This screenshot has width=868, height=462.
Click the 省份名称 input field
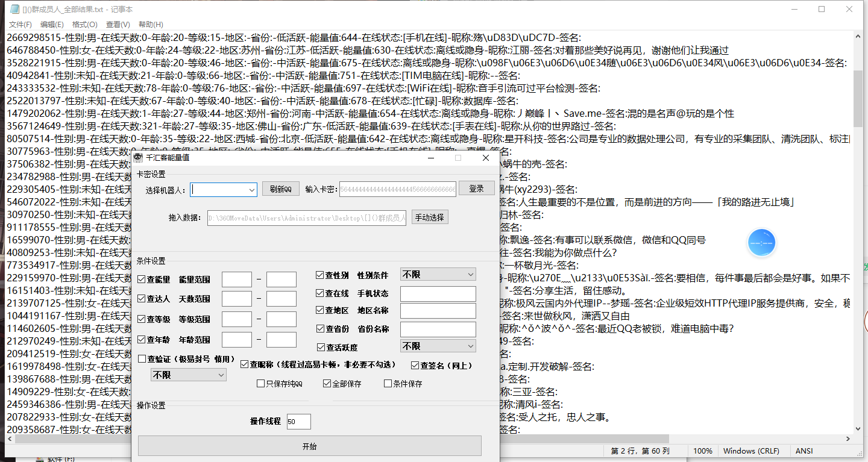point(438,329)
